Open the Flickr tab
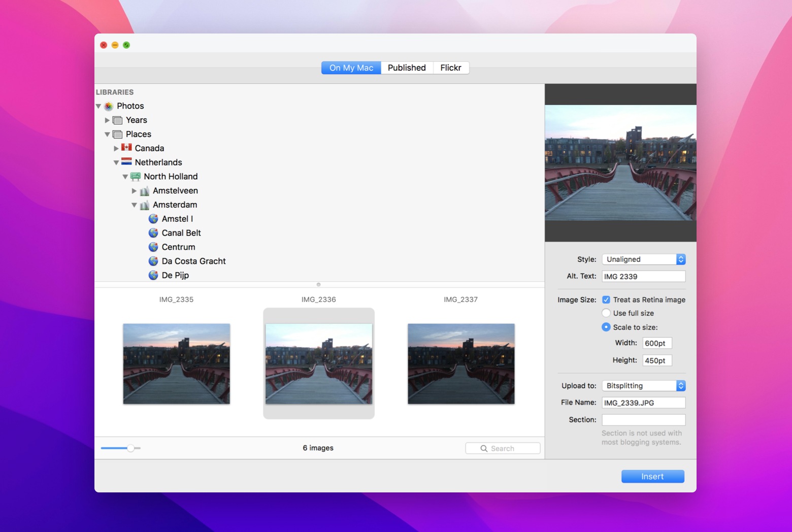 (x=450, y=68)
